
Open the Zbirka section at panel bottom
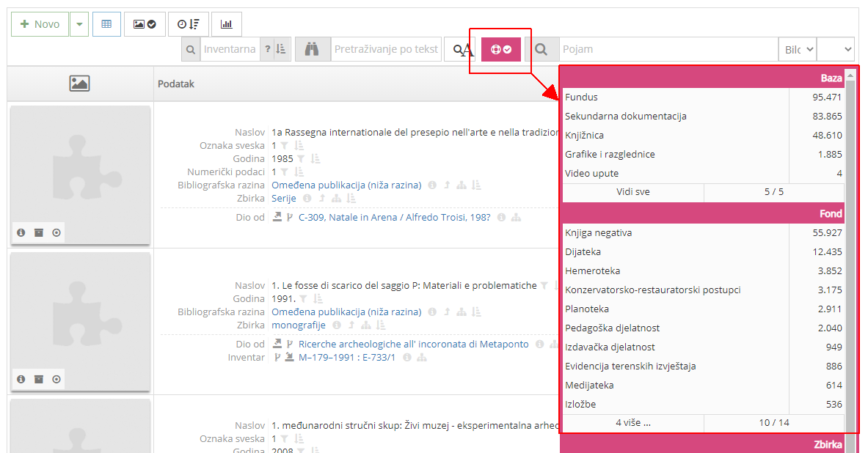(829, 443)
